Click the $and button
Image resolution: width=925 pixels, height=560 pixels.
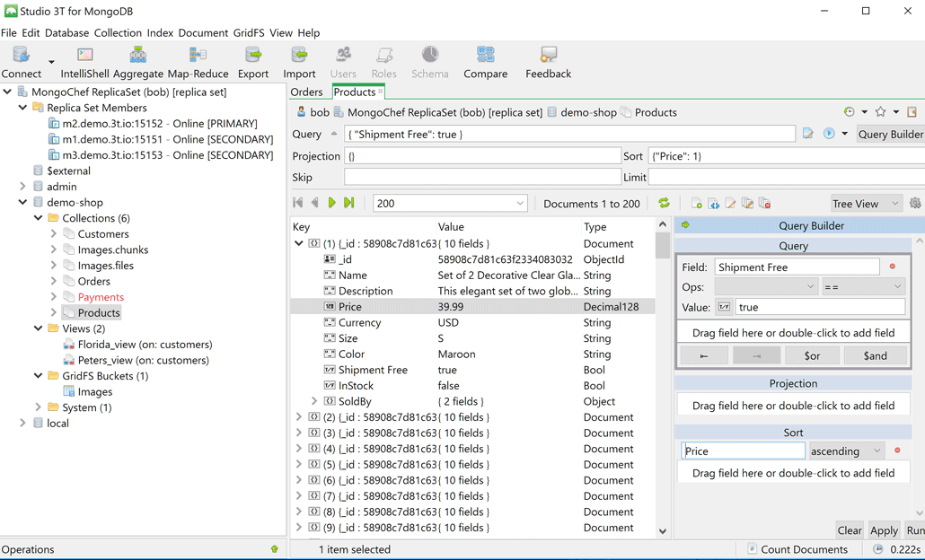coord(875,355)
